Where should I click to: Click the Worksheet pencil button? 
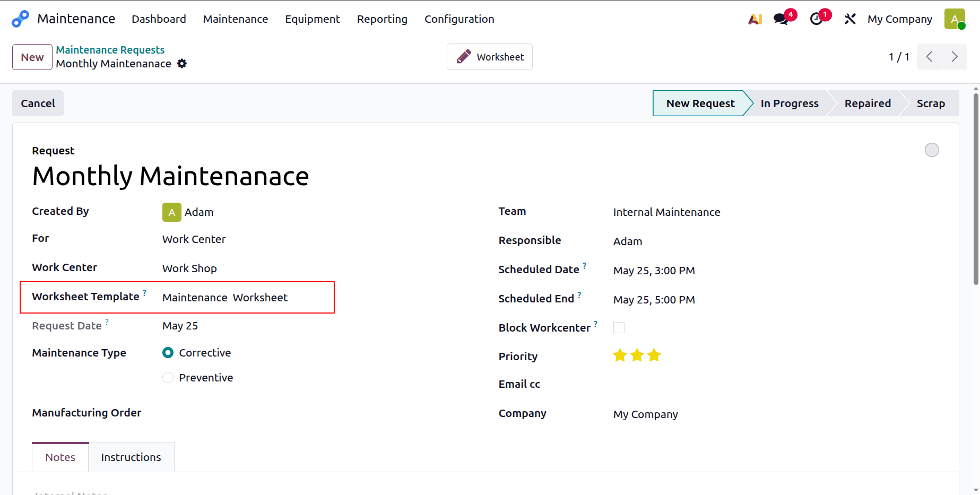pos(490,57)
